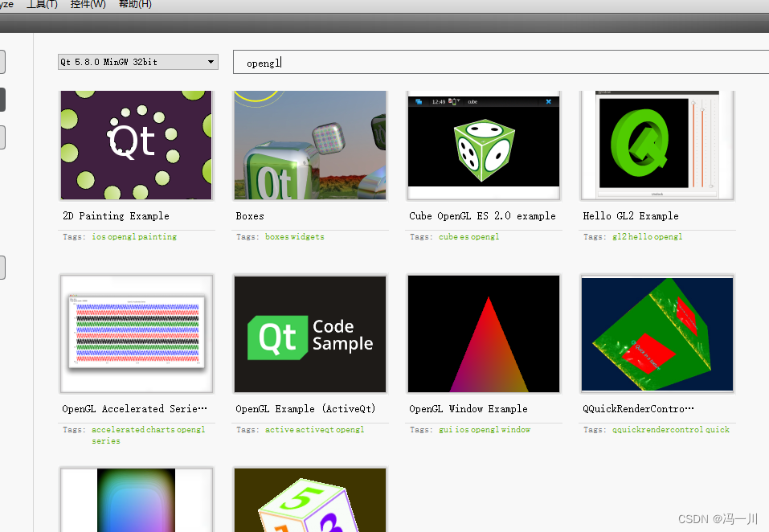Select the series tag under OpenGL Accelerated Series

(106, 441)
